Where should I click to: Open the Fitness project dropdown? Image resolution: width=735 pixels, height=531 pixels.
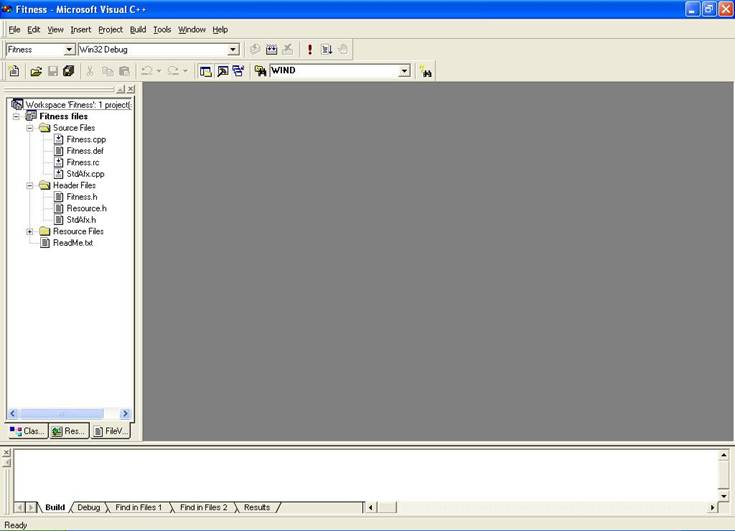(69, 49)
